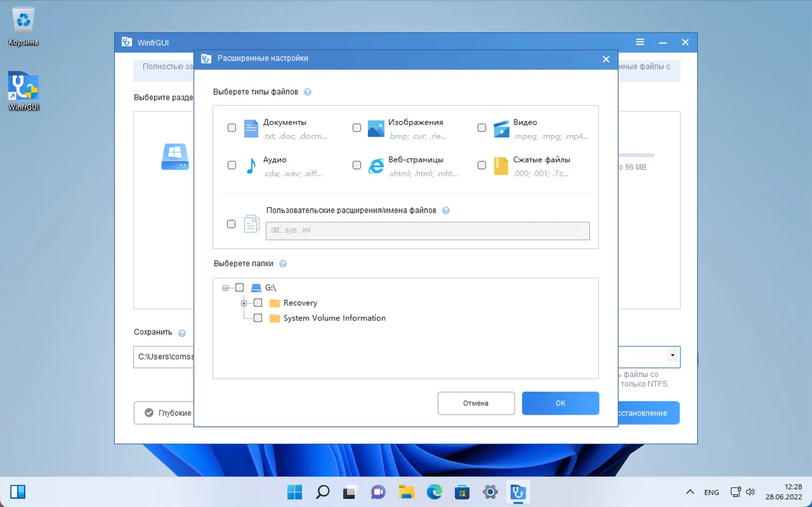The height and width of the screenshot is (507, 812).
Task: Open File Explorer in the taskbar
Action: (406, 492)
